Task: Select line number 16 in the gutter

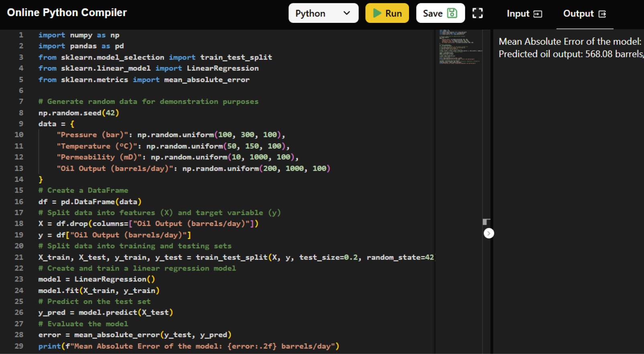Action: 19,201
